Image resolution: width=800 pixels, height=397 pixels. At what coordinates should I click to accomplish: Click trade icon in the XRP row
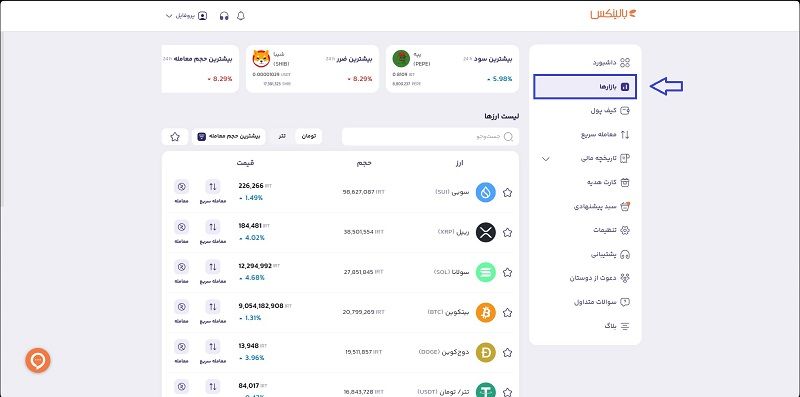point(181,227)
